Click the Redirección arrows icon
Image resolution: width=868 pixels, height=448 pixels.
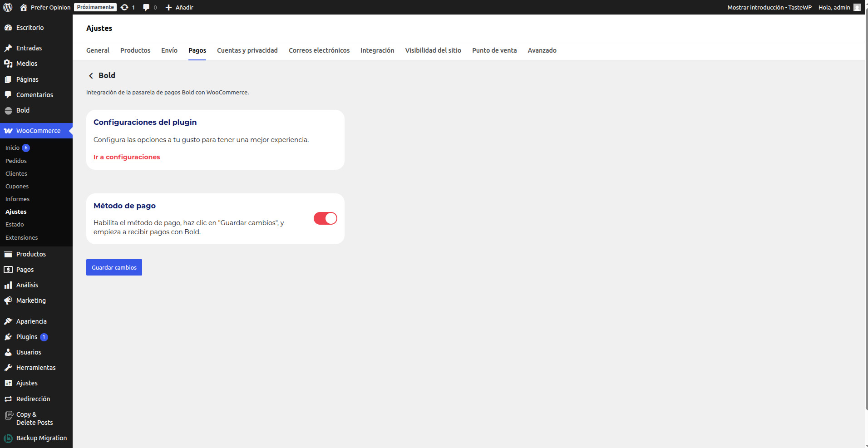(8, 399)
